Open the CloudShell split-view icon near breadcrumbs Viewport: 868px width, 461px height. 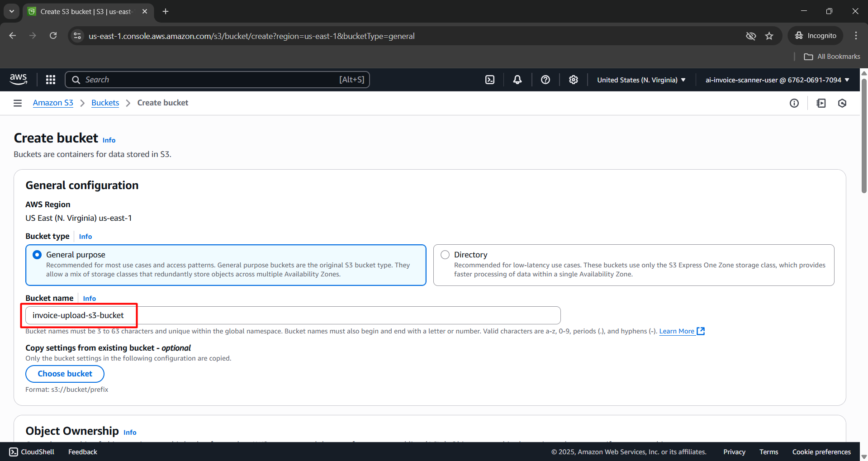pyautogui.click(x=821, y=103)
